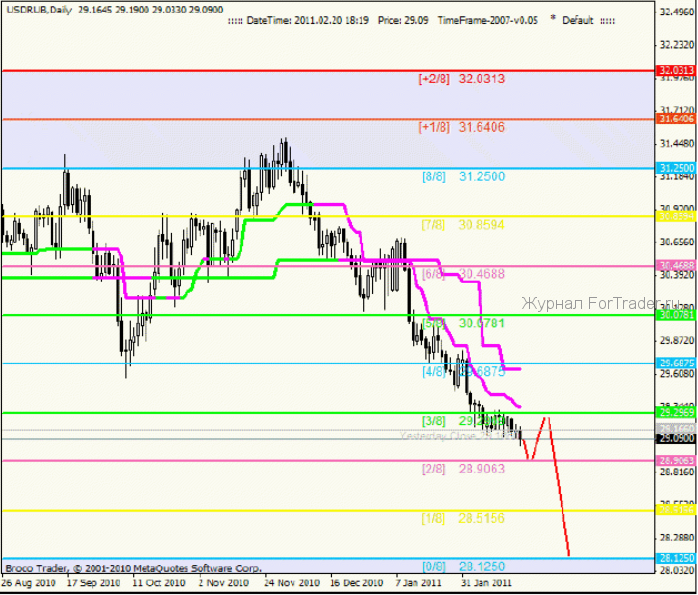Select the [2/8] Murrey level label

[x=433, y=469]
